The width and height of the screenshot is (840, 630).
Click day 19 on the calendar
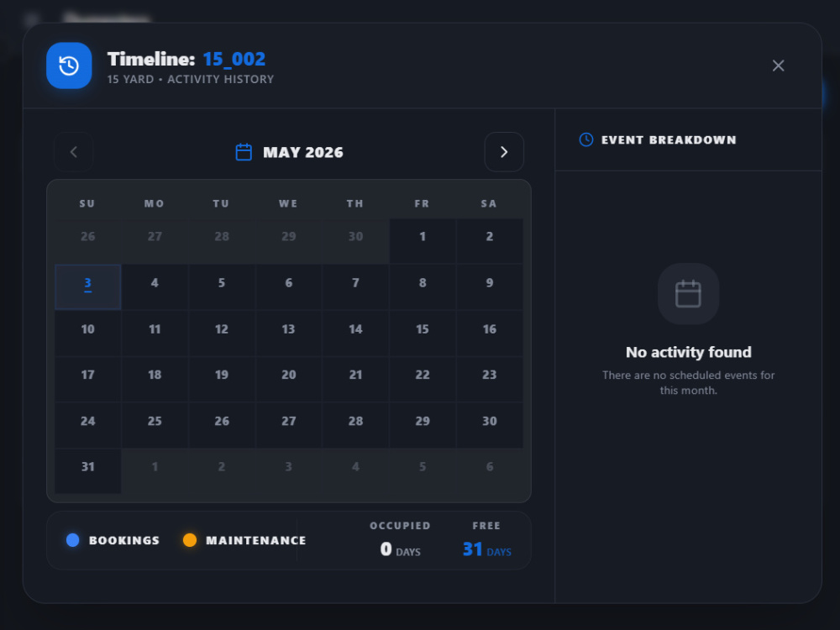(222, 380)
